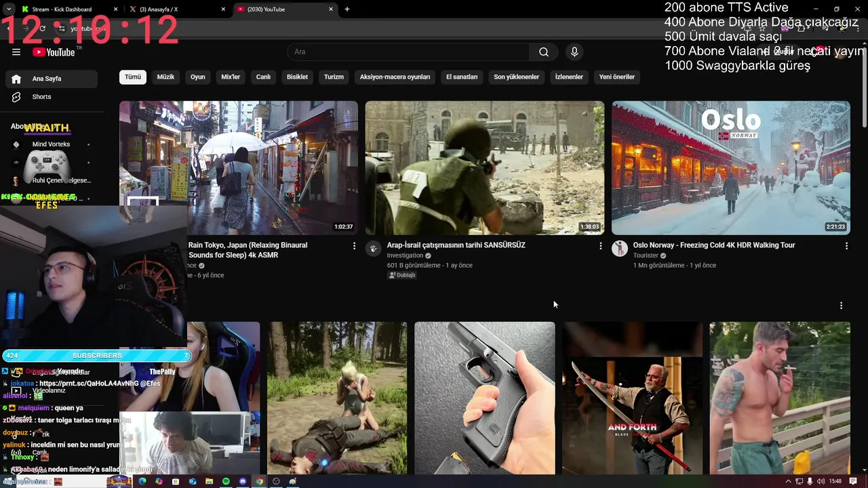Click the taskbar volume speaker icon
The width and height of the screenshot is (868, 488).
[821, 481]
